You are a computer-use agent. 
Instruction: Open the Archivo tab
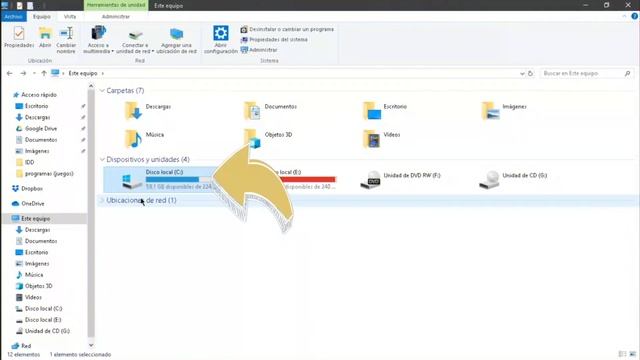click(13, 16)
